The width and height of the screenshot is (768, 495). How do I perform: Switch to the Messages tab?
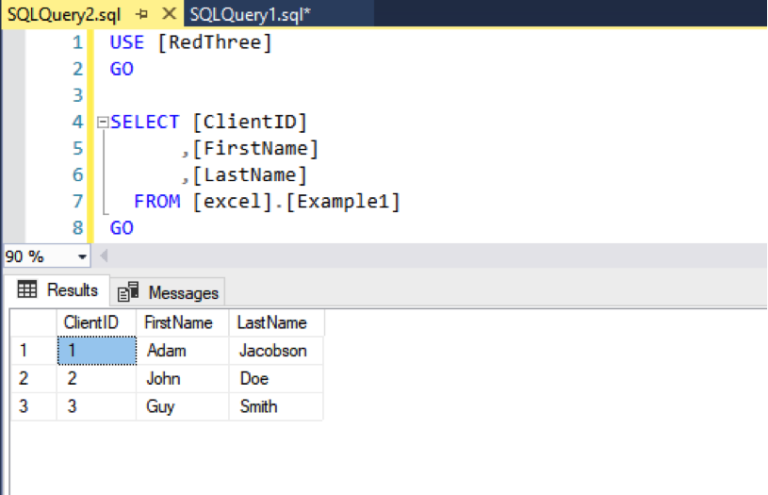tap(168, 293)
